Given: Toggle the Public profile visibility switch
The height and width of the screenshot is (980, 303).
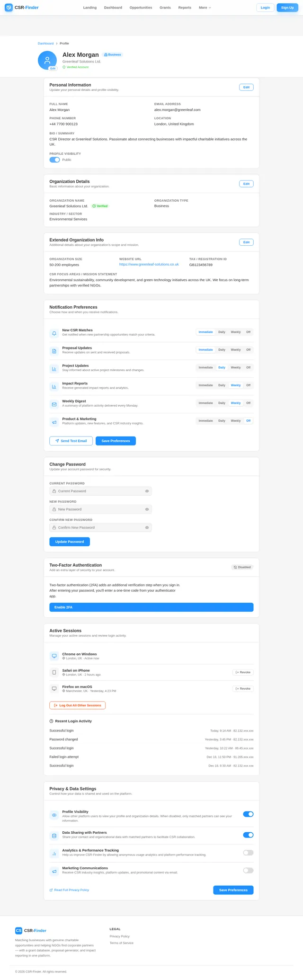Looking at the screenshot, I should click(54, 160).
